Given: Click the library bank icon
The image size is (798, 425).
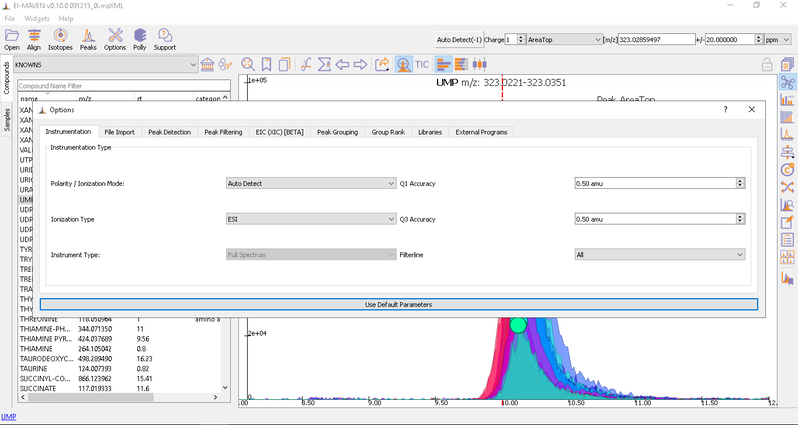Looking at the screenshot, I should (207, 65).
